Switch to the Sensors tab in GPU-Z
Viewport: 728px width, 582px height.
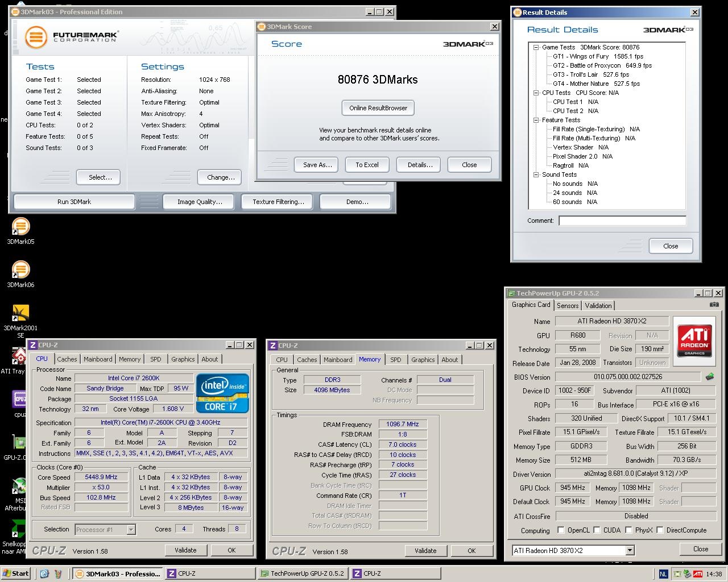(x=568, y=305)
